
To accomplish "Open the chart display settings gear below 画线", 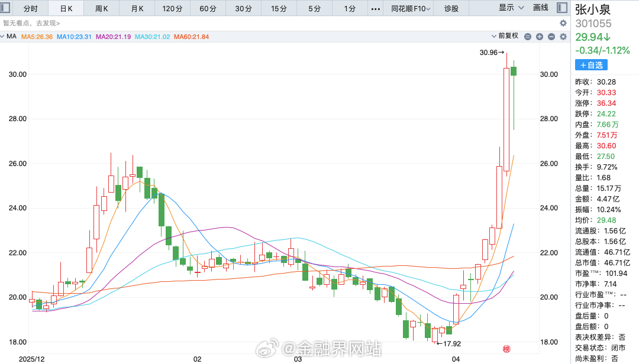I will coord(564,22).
